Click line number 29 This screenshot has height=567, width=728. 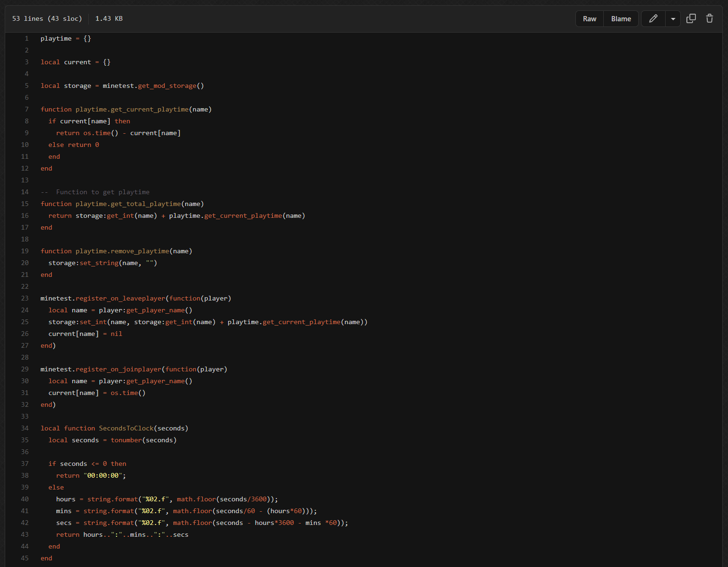[25, 369]
